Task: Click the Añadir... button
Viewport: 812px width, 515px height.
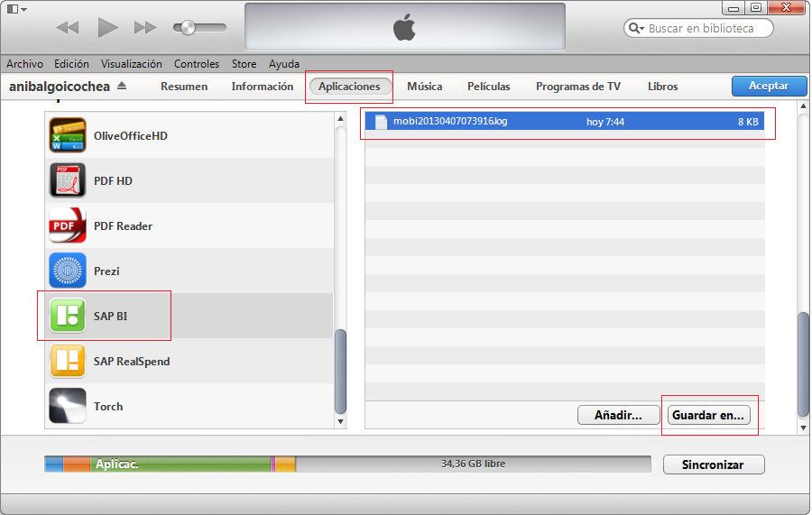Action: pos(617,416)
